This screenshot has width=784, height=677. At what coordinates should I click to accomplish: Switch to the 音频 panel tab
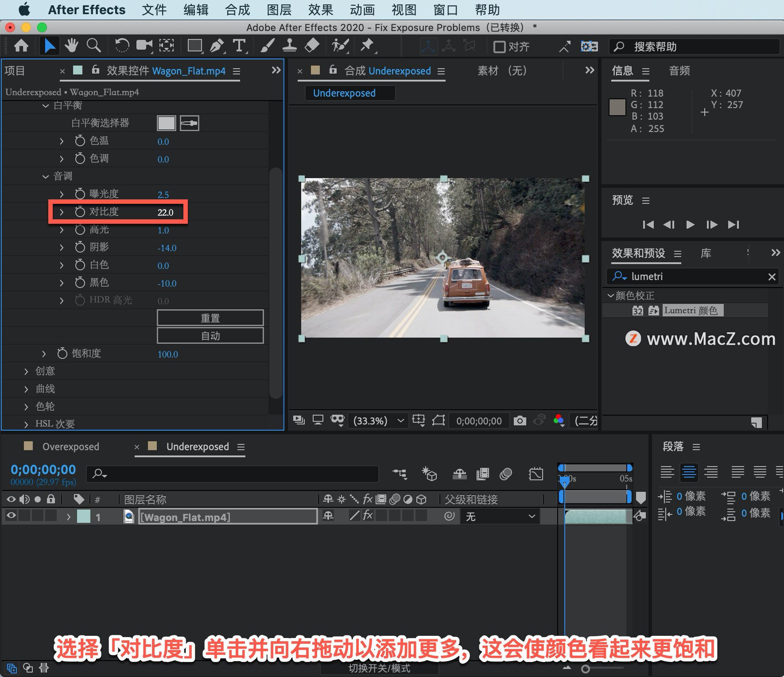679,71
